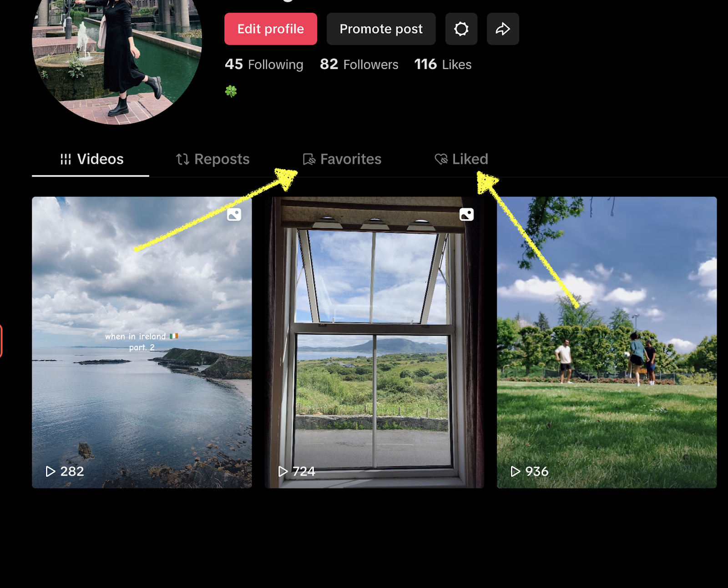Click the Promote post button
The image size is (728, 588).
click(381, 29)
